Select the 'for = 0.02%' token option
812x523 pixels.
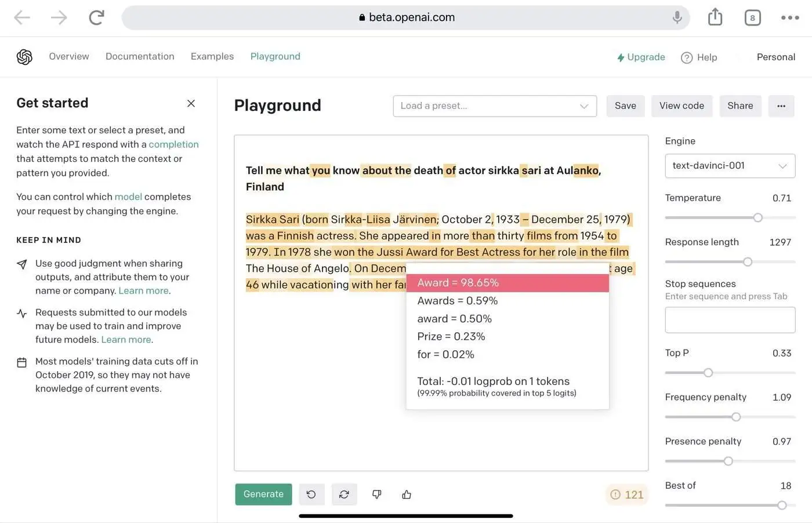(507, 354)
